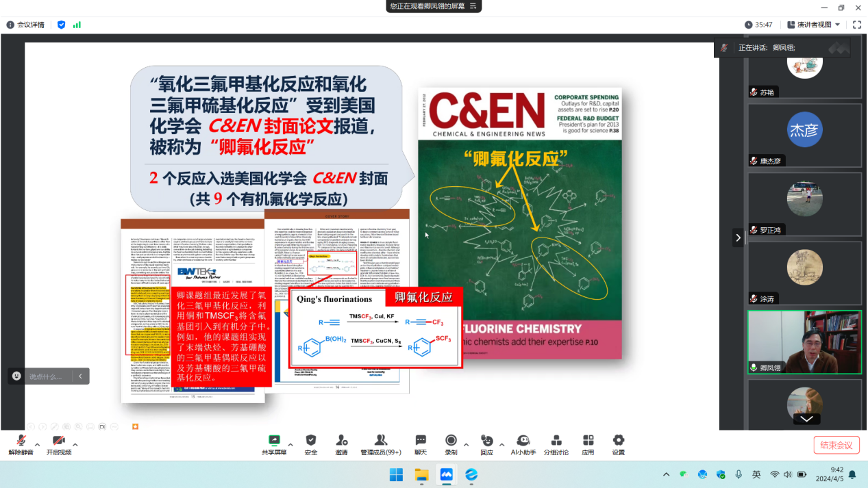
Task: Open the AI小助手 assistant
Action: click(523, 444)
